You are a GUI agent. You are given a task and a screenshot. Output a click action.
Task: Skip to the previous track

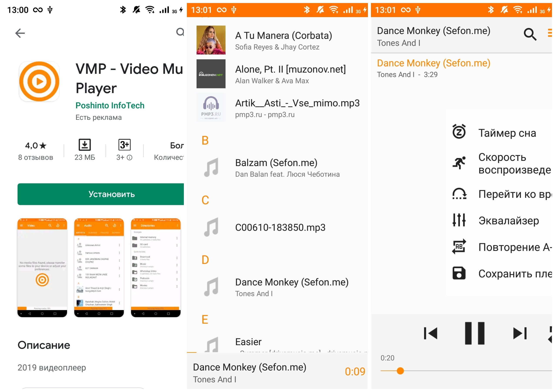[x=431, y=333]
